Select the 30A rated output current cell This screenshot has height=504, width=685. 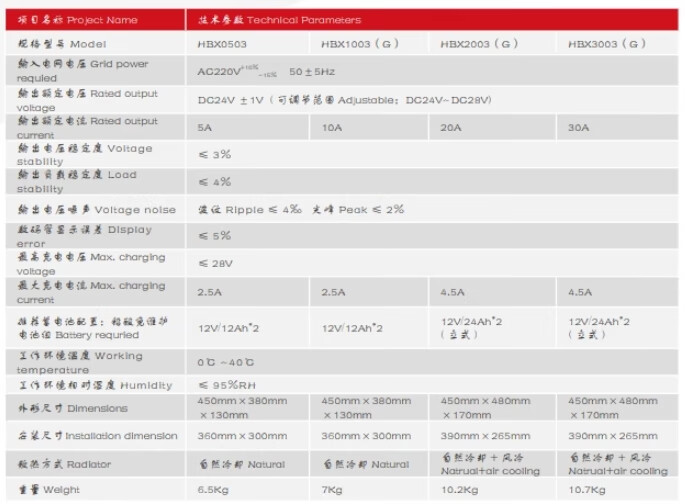[578, 128]
